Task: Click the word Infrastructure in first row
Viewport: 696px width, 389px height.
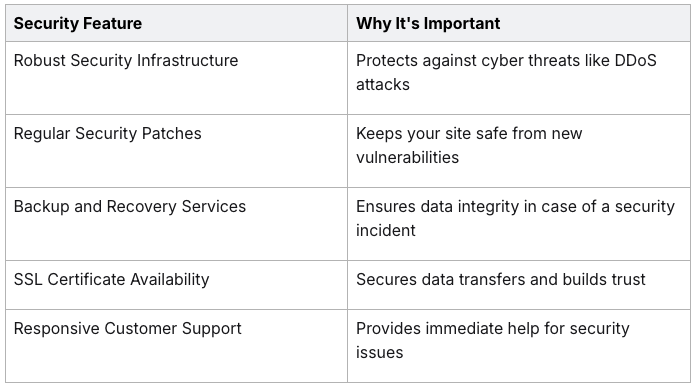Action: tap(188, 60)
